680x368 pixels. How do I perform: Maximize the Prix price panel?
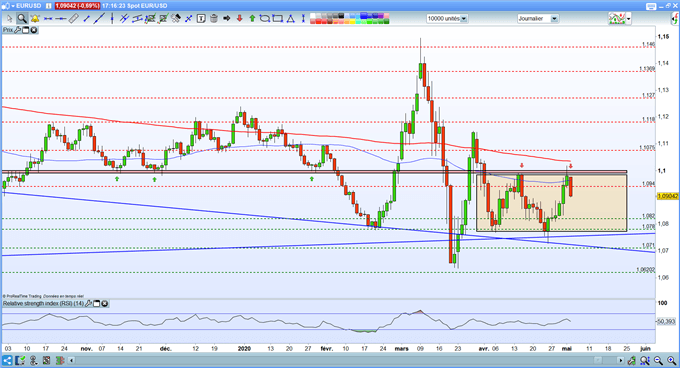click(x=26, y=30)
